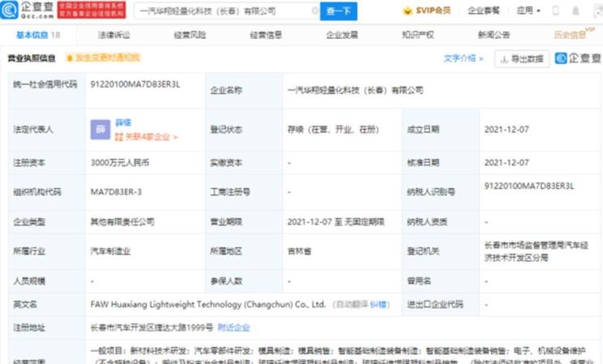Click the 纠错 correction link by English name

coord(378,304)
